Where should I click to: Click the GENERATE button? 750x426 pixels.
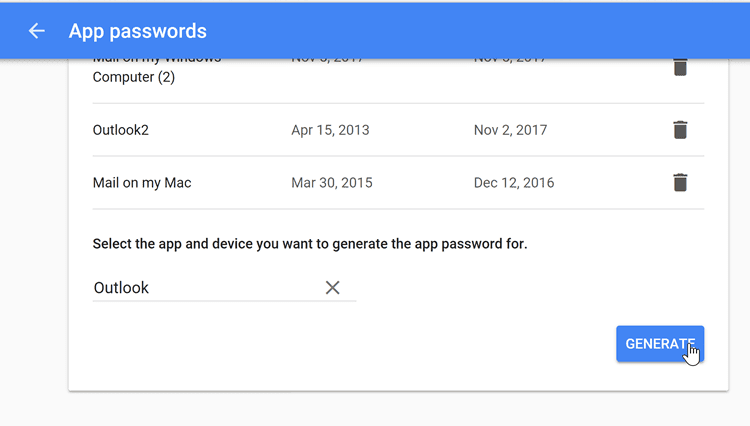(x=660, y=344)
